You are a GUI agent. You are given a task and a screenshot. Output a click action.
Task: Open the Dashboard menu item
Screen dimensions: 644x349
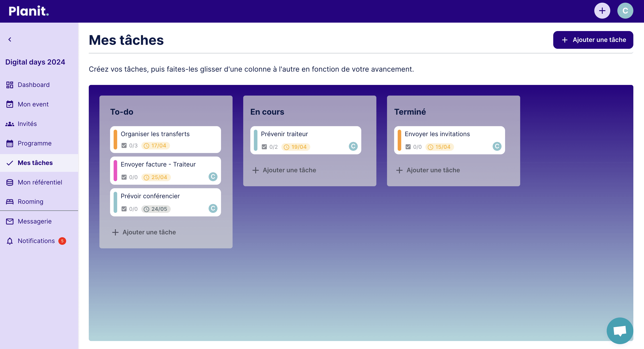tap(39, 85)
